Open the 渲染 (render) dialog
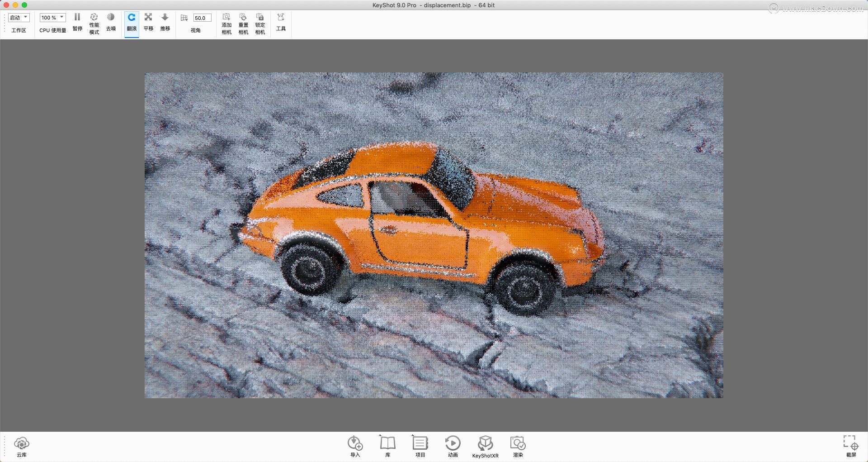868x462 pixels. (518, 446)
